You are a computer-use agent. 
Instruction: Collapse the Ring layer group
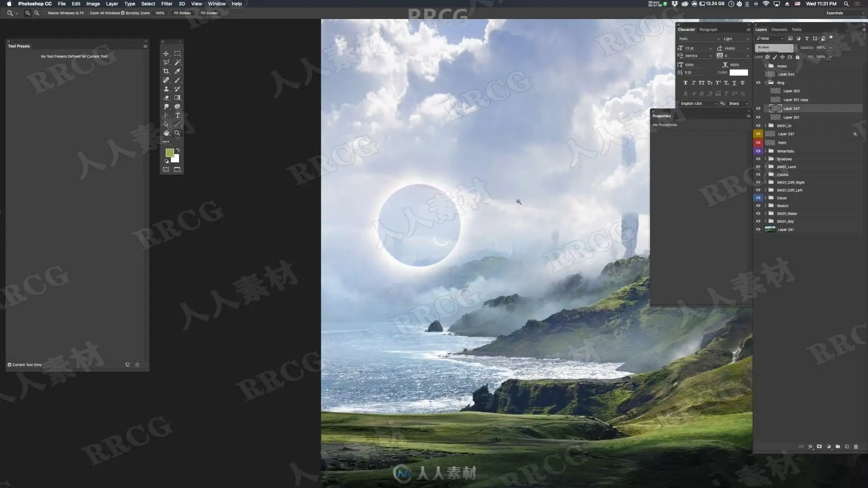click(x=766, y=83)
